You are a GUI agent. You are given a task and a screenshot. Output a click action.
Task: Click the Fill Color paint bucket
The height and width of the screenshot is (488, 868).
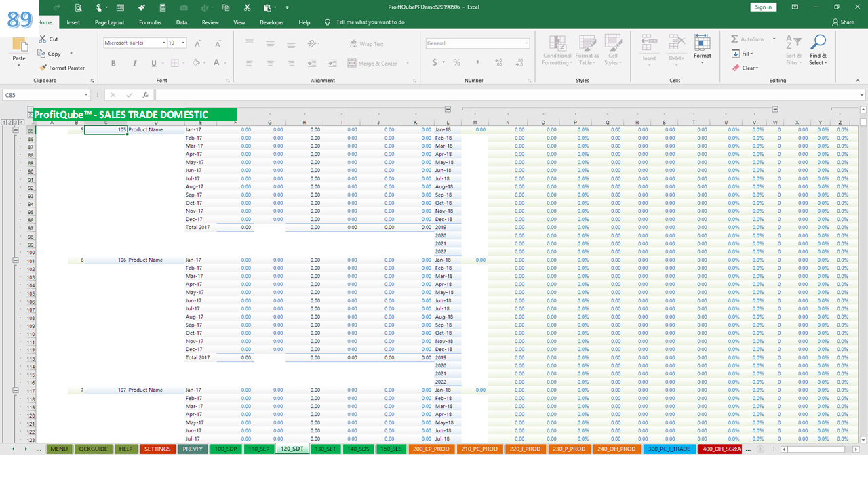click(x=196, y=63)
